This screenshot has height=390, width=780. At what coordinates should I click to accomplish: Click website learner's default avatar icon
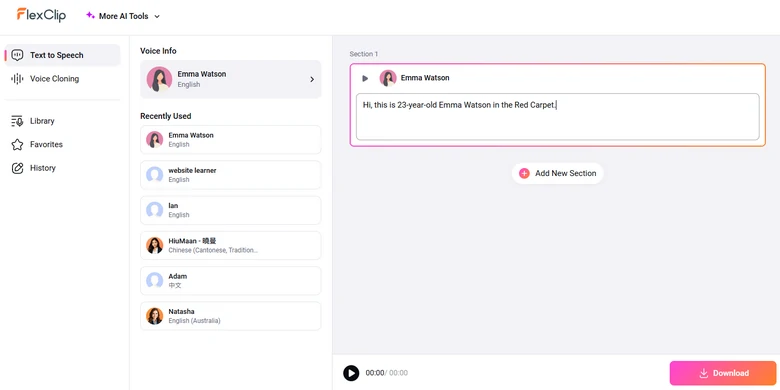(x=155, y=175)
